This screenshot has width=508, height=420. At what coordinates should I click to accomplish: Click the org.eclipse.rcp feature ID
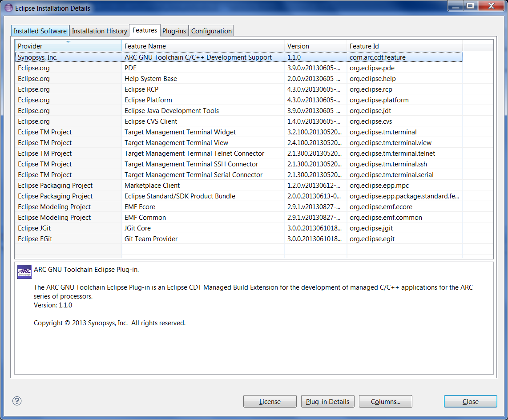coord(371,89)
